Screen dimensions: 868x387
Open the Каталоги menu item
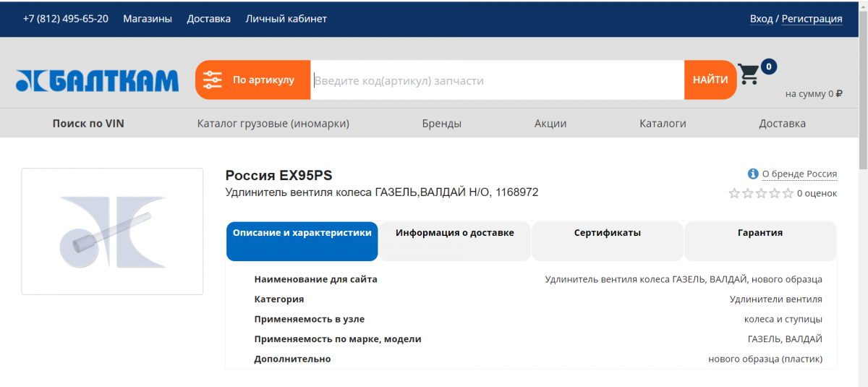663,124
